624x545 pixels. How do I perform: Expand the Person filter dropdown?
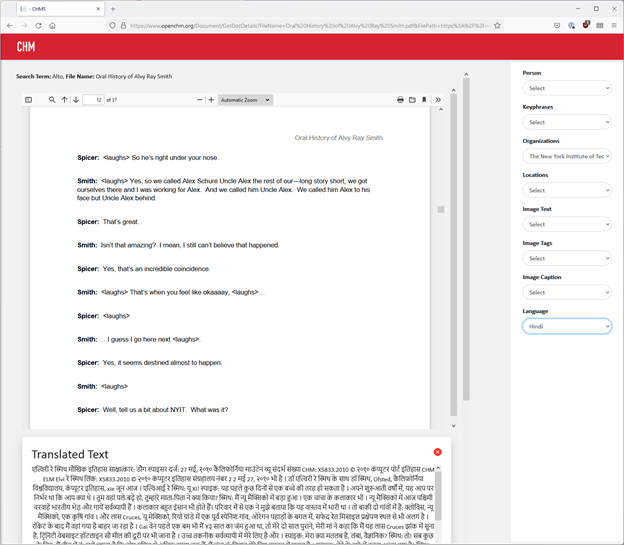566,88
